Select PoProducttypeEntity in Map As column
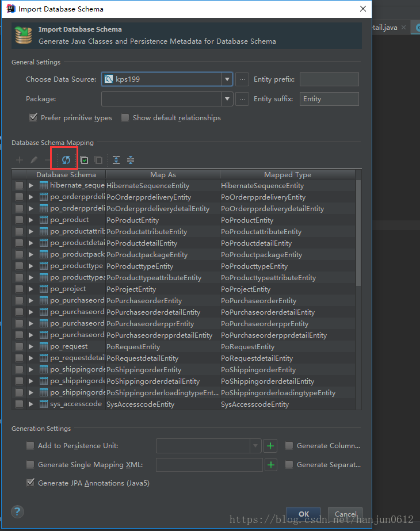The width and height of the screenshot is (420, 531). 140,266
